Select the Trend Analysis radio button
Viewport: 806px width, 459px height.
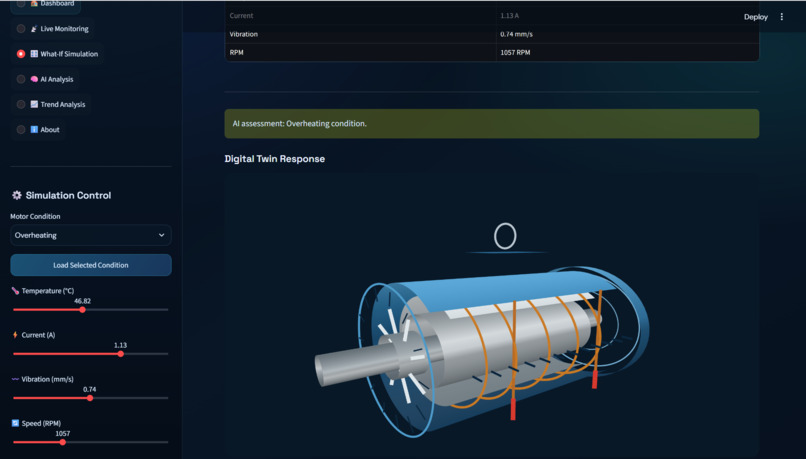21,104
